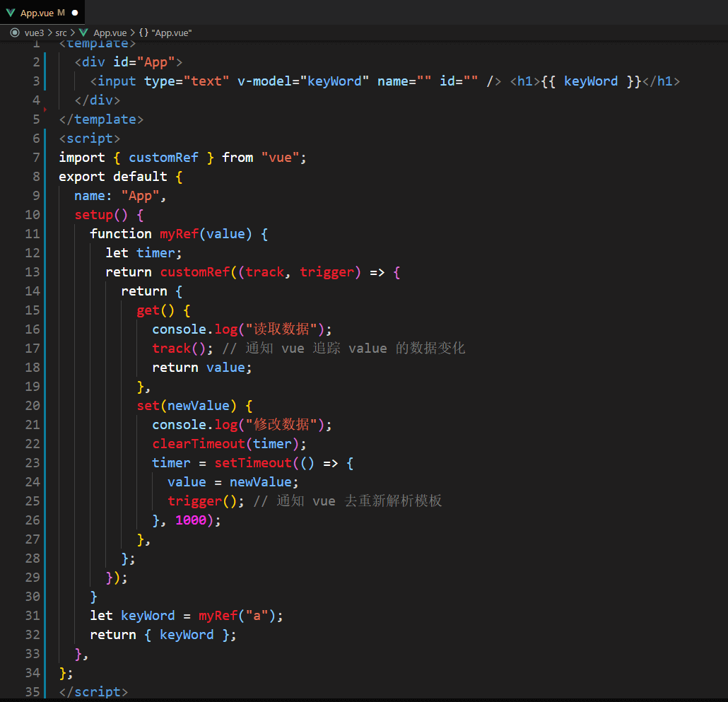The height and width of the screenshot is (702, 728).
Task: Click the unsaved dot on App.vue tab
Action: 75,13
